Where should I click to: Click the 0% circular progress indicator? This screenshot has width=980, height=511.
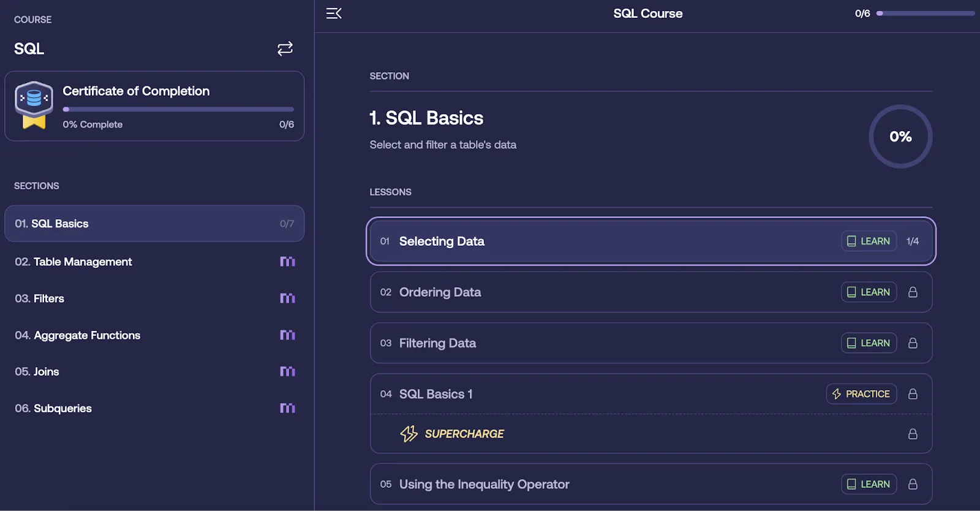point(900,137)
